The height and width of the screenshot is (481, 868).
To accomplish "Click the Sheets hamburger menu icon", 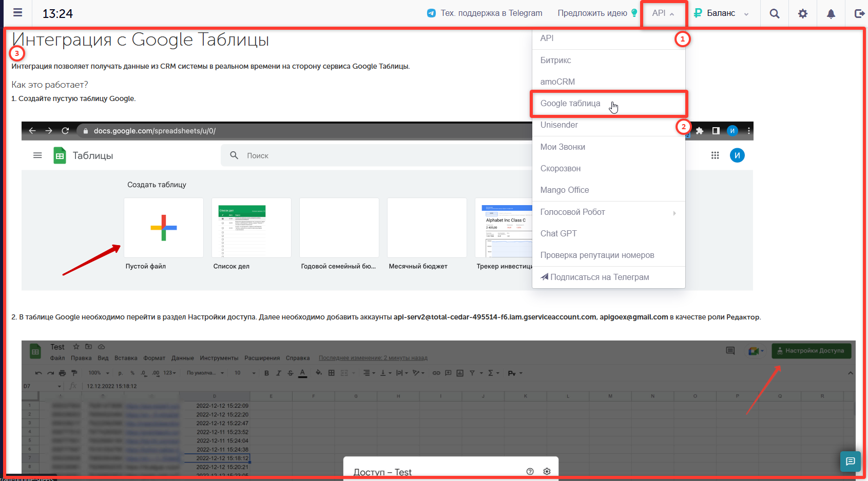I will tap(37, 155).
